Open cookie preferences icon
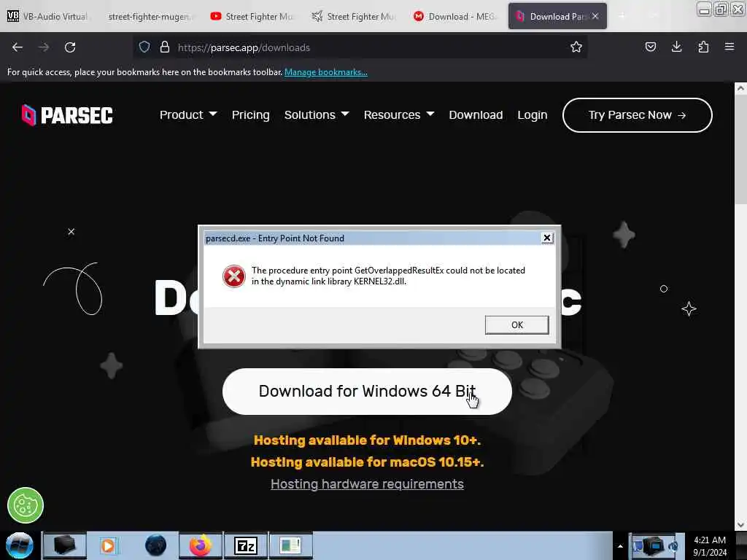The width and height of the screenshot is (747, 560). pyautogui.click(x=26, y=505)
